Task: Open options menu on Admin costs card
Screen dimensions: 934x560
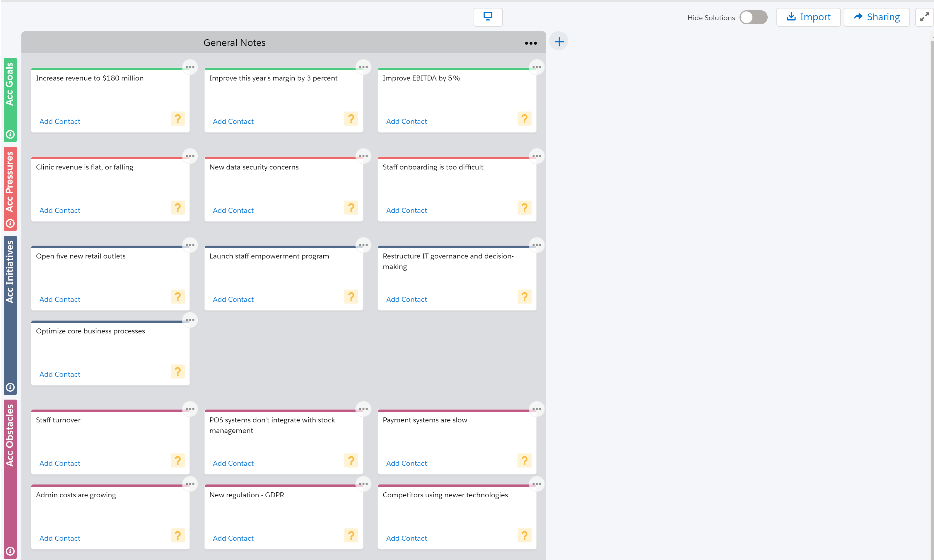Action: point(190,484)
